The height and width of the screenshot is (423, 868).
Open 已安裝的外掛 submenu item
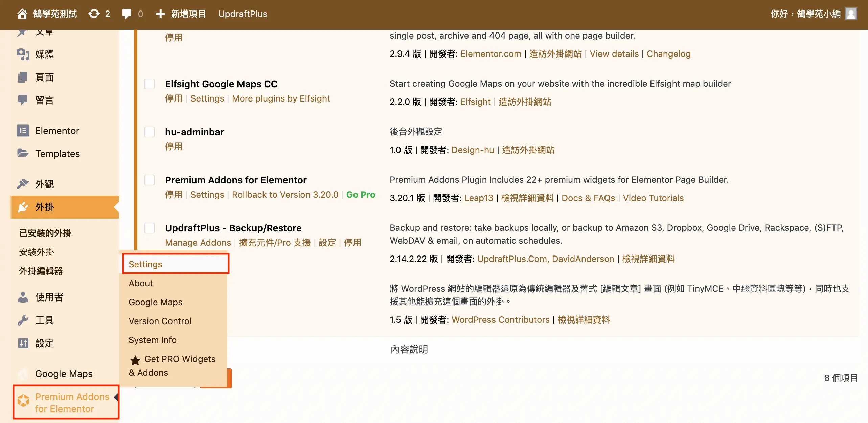point(45,233)
